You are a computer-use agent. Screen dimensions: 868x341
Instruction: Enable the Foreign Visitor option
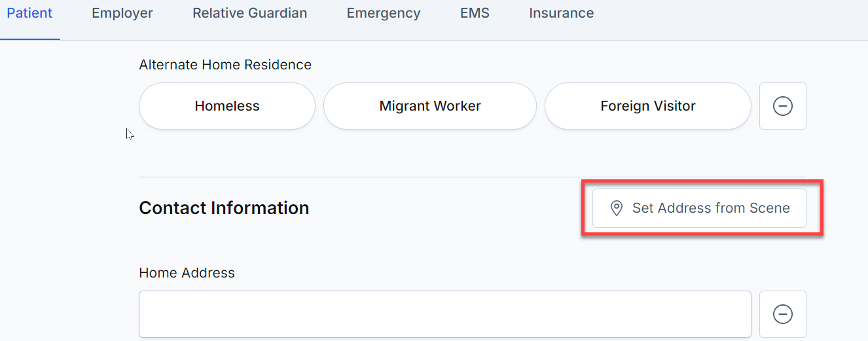click(648, 106)
